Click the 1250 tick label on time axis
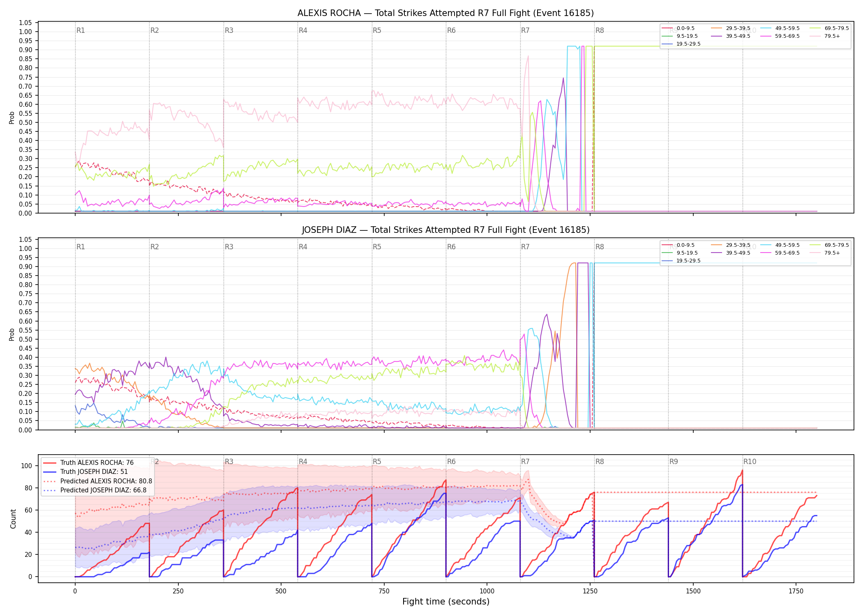863x616 pixels. pyautogui.click(x=590, y=591)
